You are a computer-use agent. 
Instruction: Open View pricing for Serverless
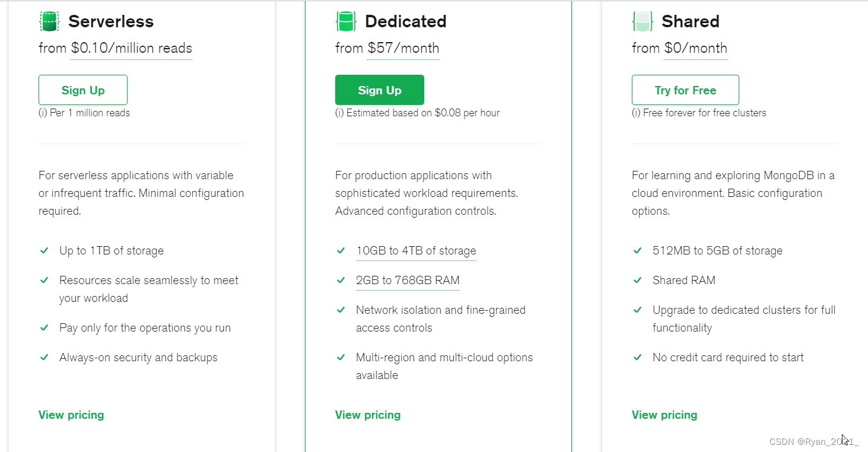tap(71, 415)
